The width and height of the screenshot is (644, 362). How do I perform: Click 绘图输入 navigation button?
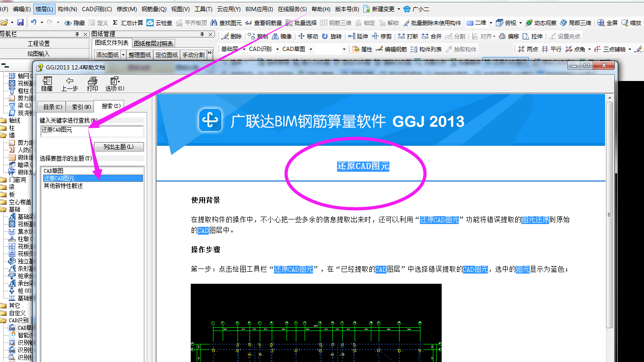(39, 53)
